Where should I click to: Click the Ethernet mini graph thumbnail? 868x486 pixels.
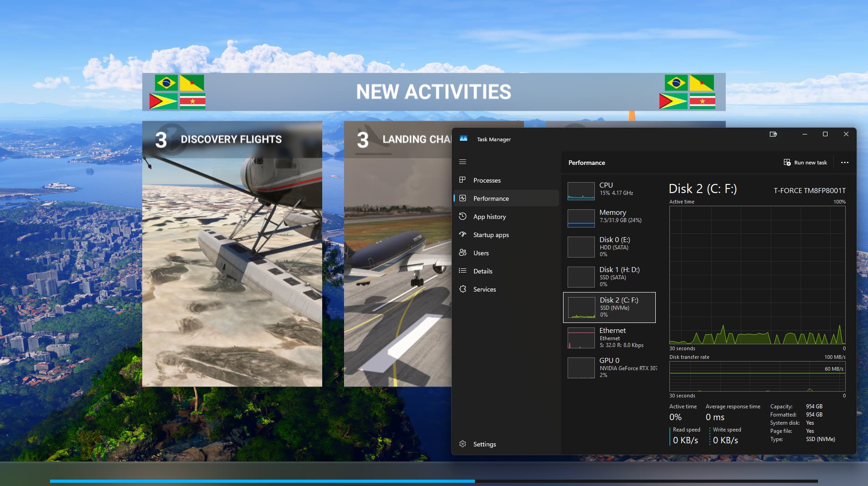pos(581,338)
